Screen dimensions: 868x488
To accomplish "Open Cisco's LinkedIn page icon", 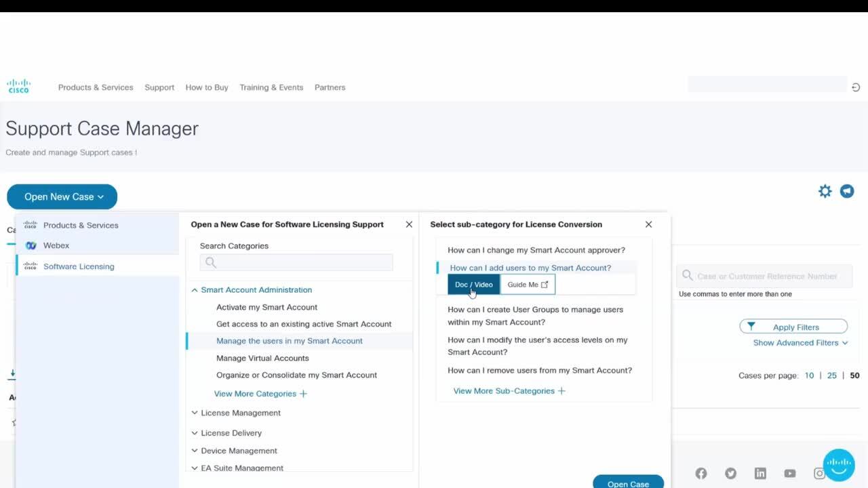I will pyautogui.click(x=760, y=474).
